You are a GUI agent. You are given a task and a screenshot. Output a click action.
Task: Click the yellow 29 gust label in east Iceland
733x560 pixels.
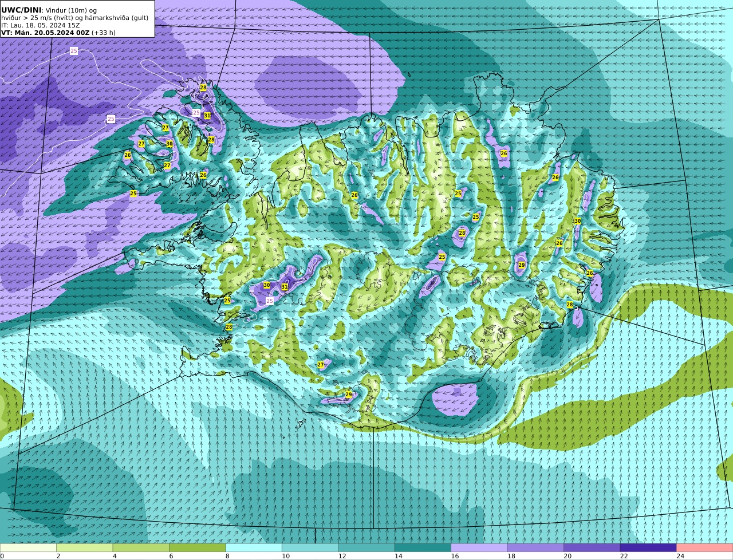[522, 265]
